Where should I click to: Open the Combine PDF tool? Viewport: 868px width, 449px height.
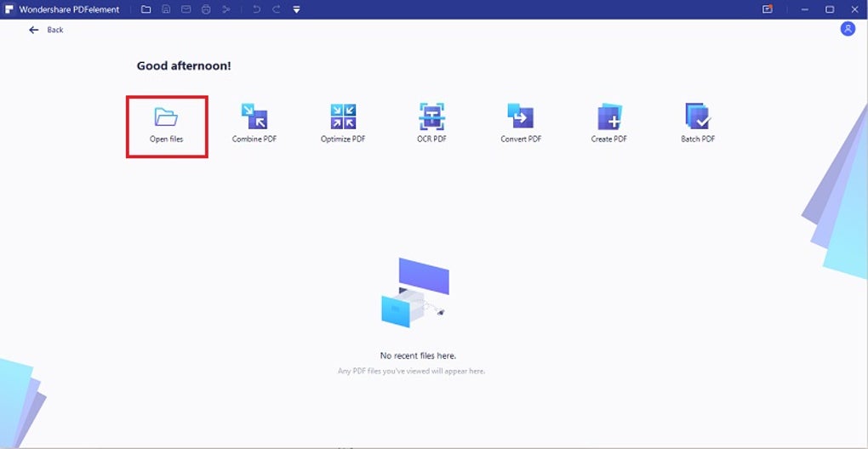[x=254, y=123]
